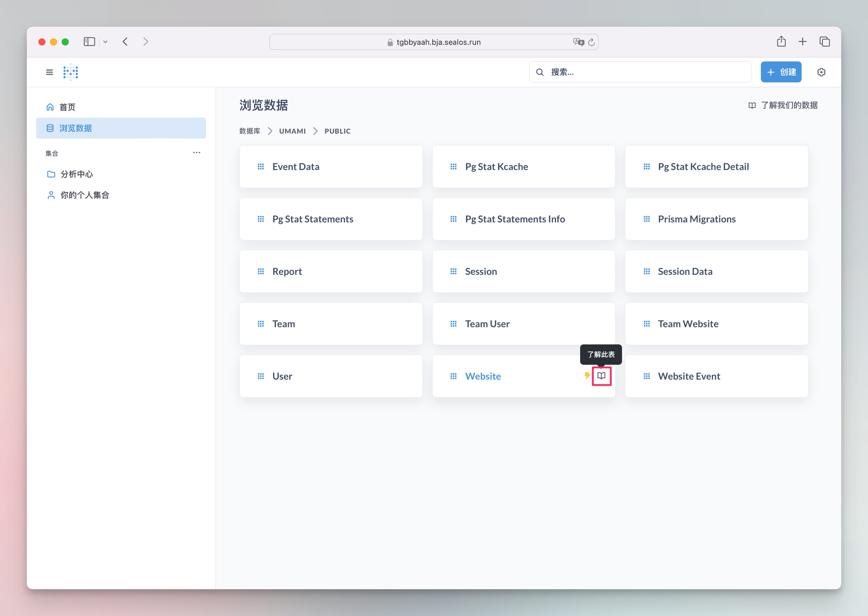Open the collections three-dot menu
Image resolution: width=868 pixels, height=616 pixels.
[x=196, y=153]
